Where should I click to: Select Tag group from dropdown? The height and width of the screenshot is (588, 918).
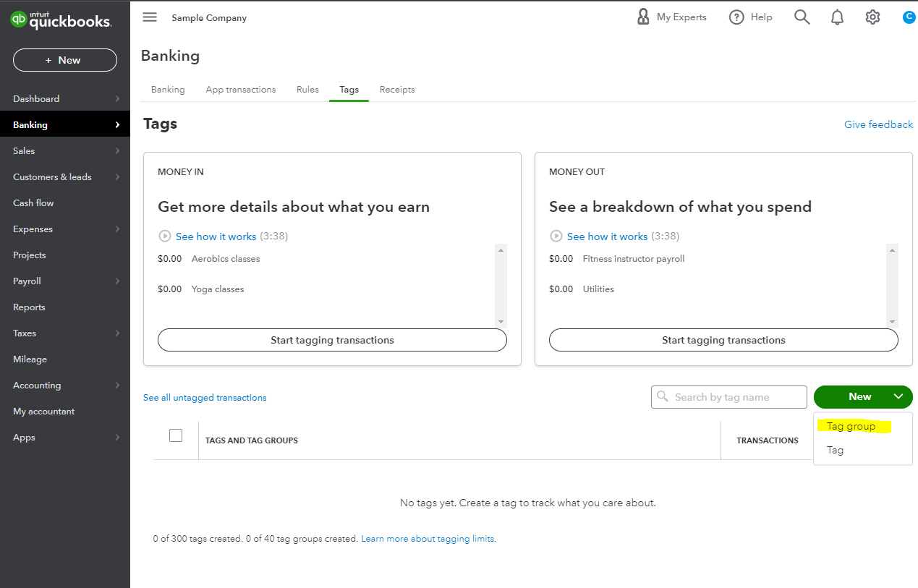[x=851, y=427]
